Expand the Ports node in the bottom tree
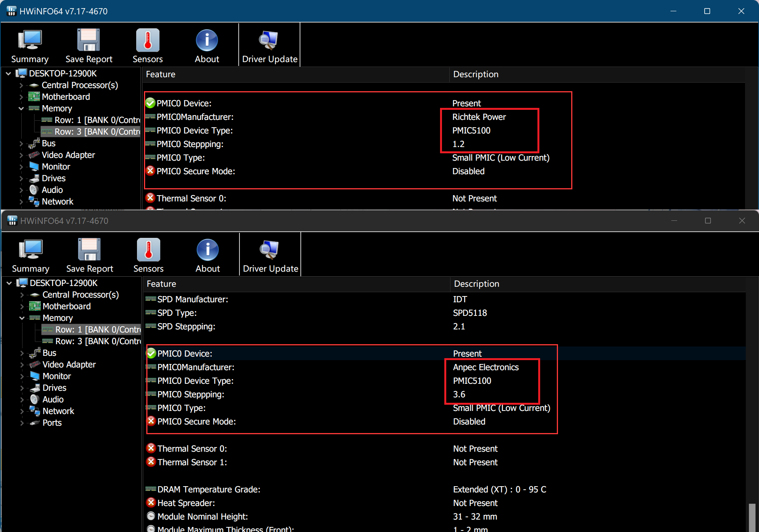 (x=22, y=423)
